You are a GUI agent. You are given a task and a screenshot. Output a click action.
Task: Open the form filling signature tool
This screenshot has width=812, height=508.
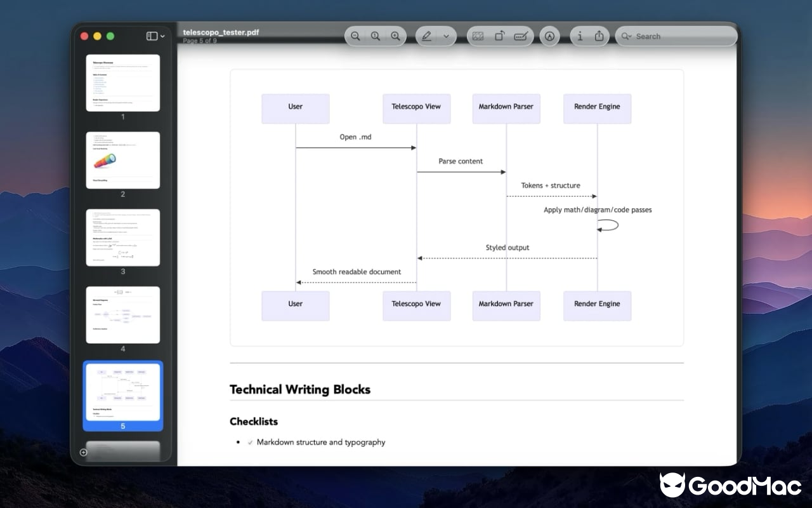tap(521, 36)
